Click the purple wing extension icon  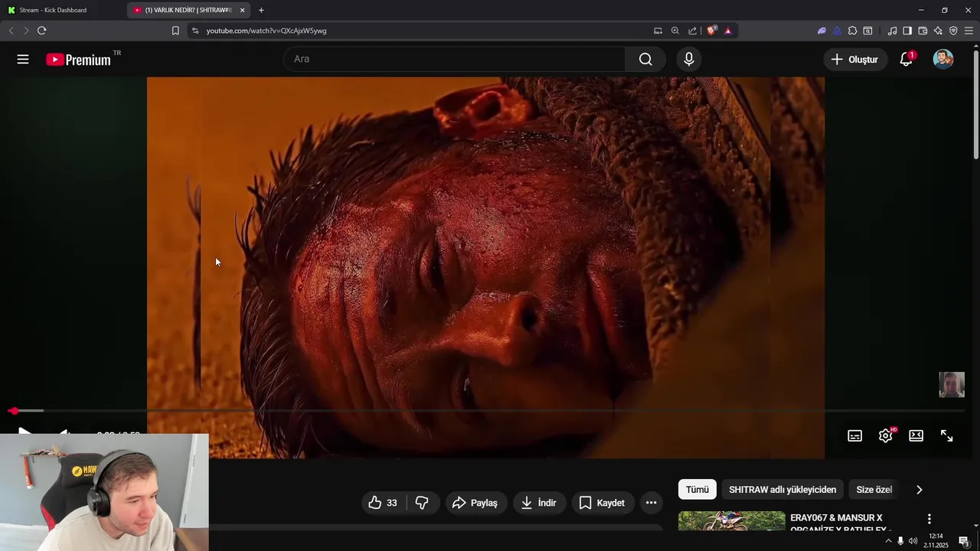[x=822, y=31]
